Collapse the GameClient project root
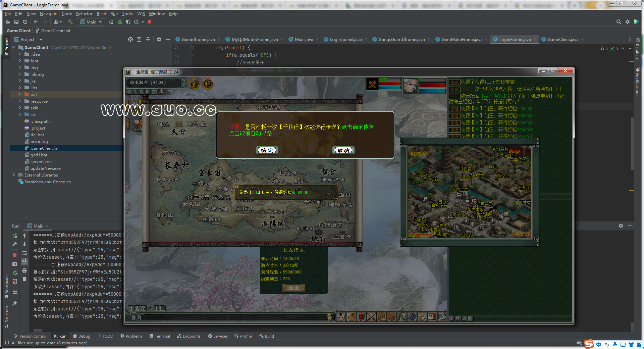The image size is (644, 349). point(14,47)
